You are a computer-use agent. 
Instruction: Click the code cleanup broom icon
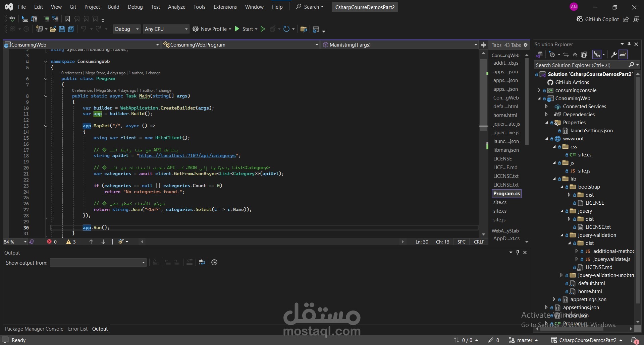(121, 241)
